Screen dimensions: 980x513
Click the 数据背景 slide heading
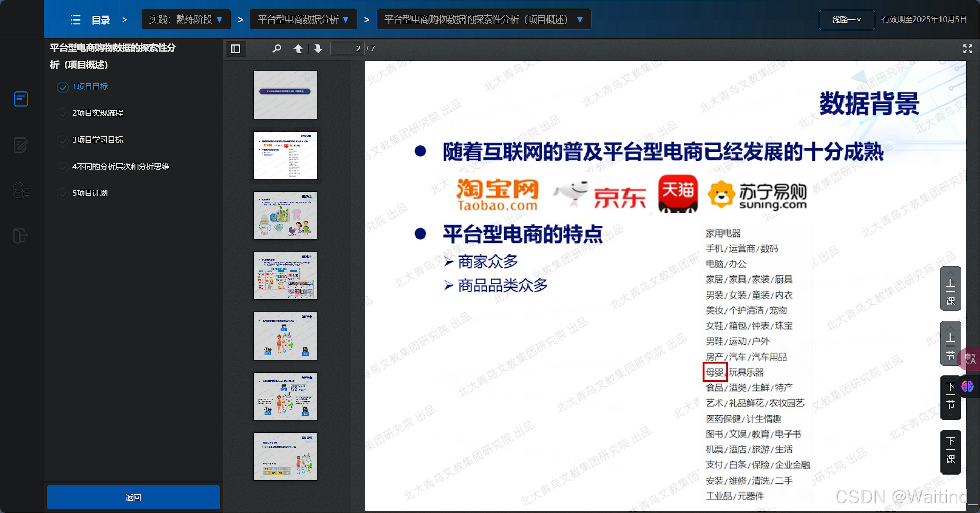pos(870,104)
